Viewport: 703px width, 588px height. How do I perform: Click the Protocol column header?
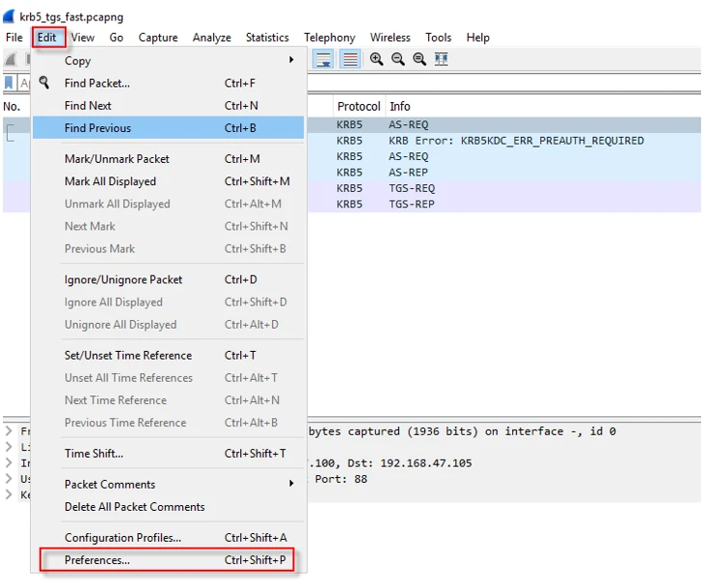(x=358, y=106)
